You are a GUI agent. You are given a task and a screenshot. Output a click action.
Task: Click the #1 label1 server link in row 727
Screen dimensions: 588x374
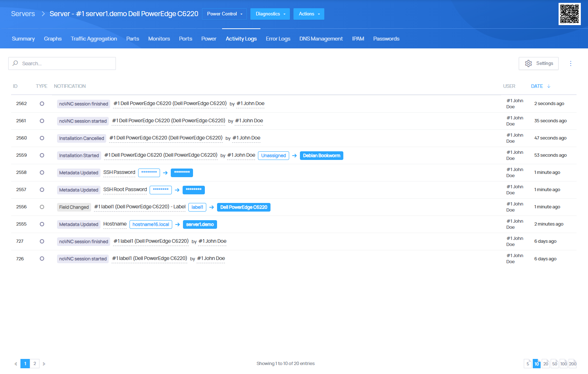pyautogui.click(x=151, y=241)
